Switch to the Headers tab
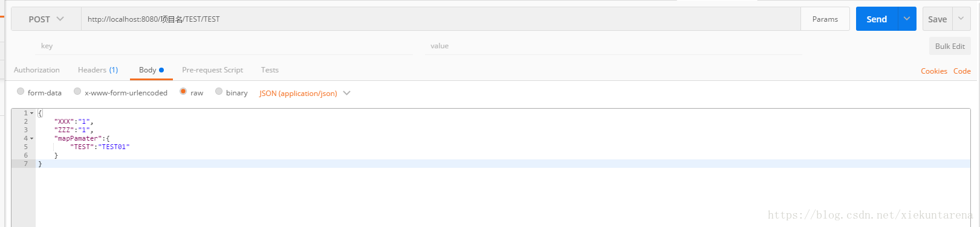Viewport: 980px width, 227px height. (x=98, y=70)
